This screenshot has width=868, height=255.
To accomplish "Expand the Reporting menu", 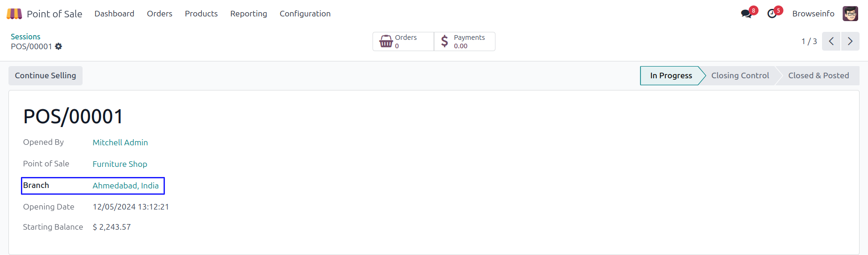I will tap(249, 14).
